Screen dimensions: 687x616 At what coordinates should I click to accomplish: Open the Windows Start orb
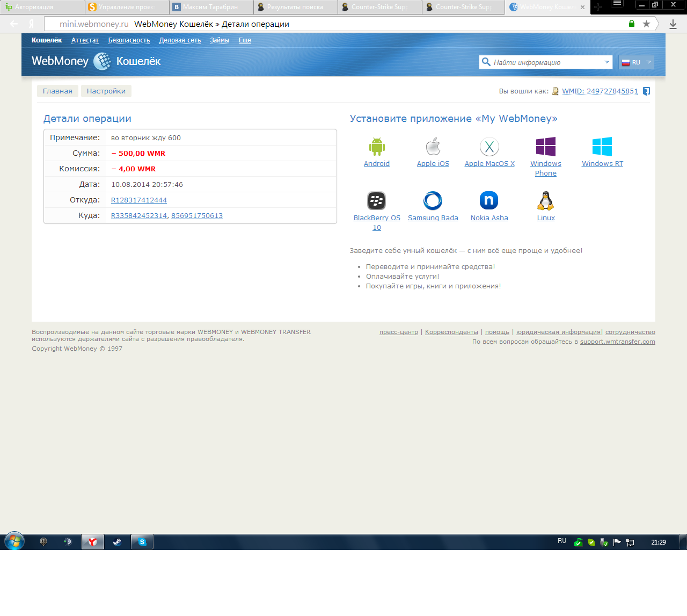coord(14,541)
